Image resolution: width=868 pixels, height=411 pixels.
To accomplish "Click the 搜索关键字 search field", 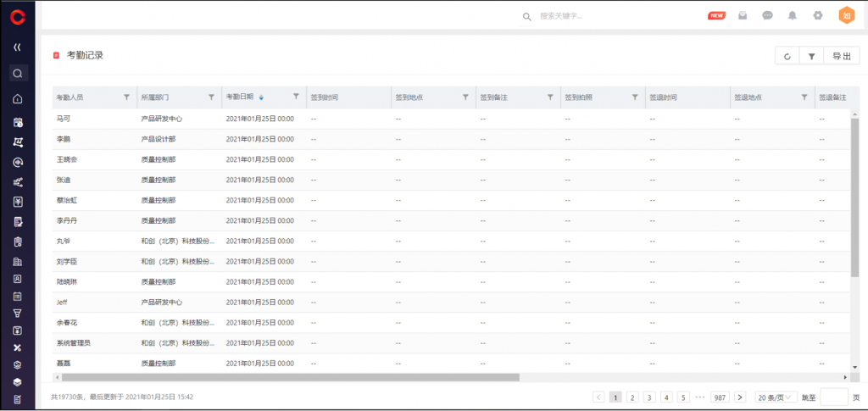I will pyautogui.click(x=593, y=16).
